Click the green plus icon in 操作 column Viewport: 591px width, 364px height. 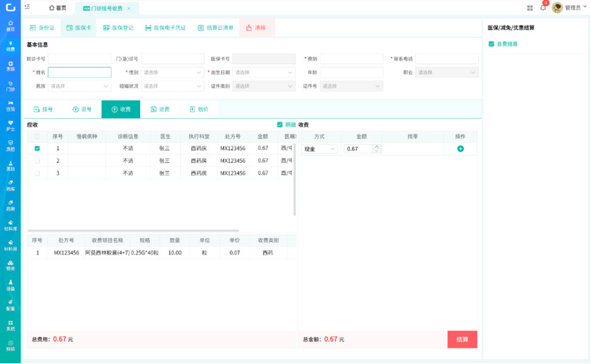tap(460, 149)
